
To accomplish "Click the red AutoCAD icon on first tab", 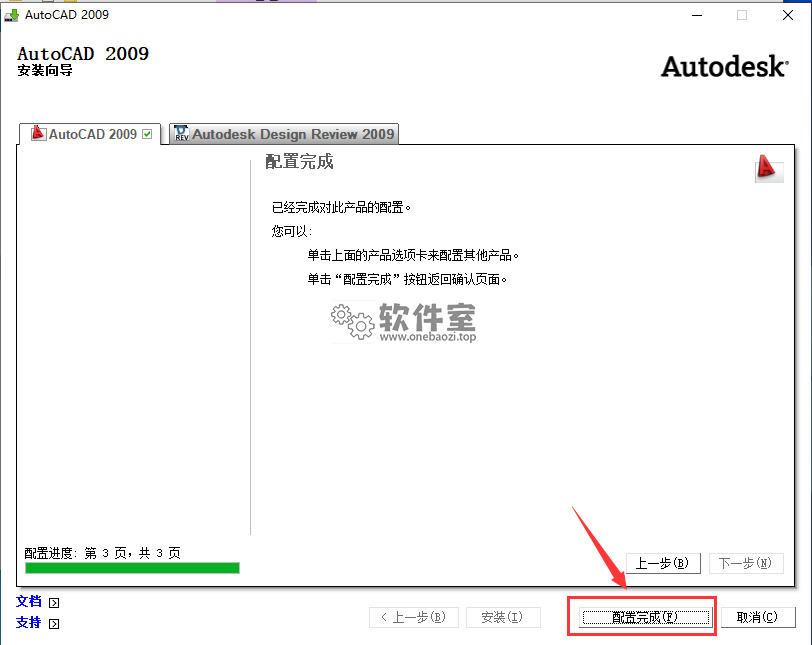I will tap(39, 134).
